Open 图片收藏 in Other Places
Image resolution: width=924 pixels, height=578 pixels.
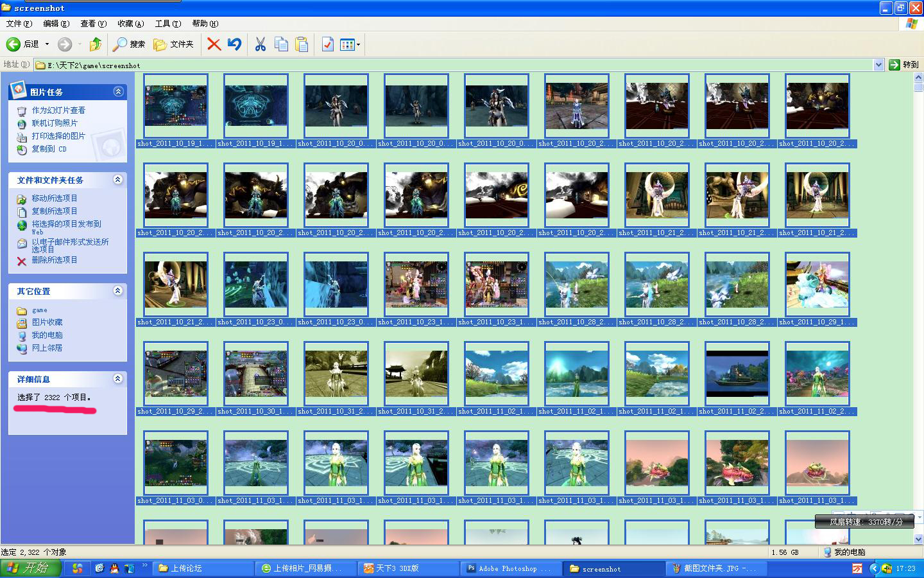click(47, 322)
